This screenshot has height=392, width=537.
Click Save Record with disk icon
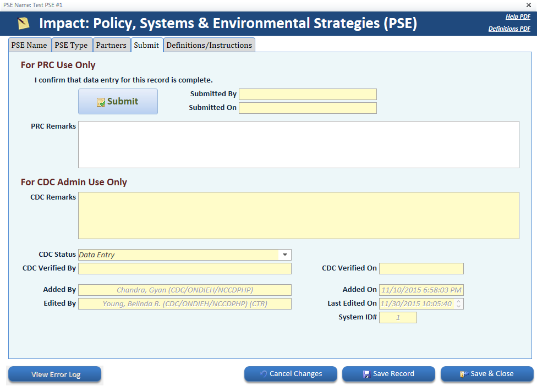pos(388,374)
